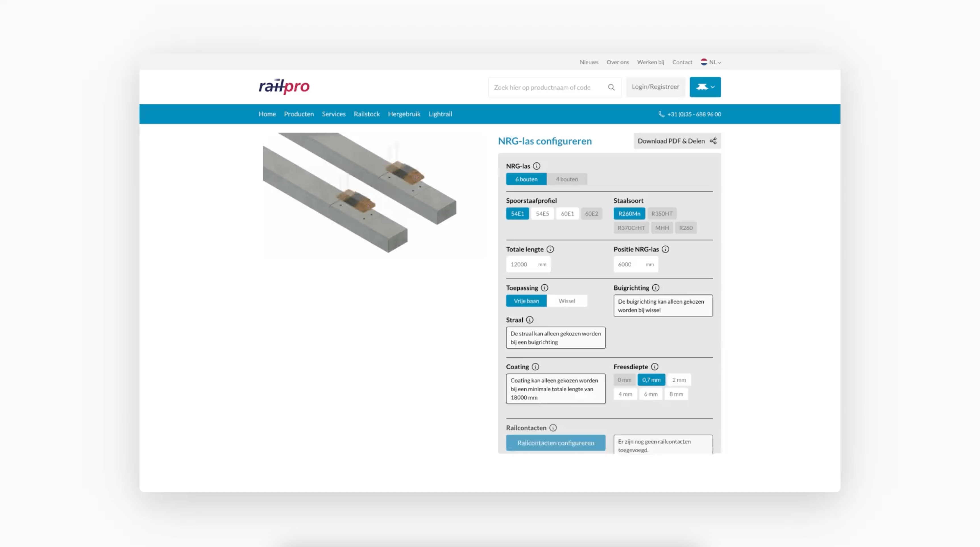Viewport: 980px width, 547px height.
Task: Click the Buigrichting info icon
Action: 655,288
